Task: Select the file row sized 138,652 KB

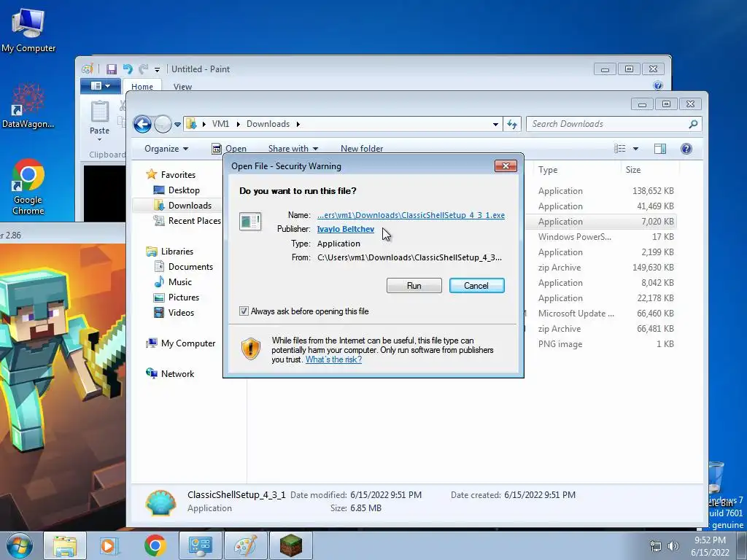Action: coord(600,191)
